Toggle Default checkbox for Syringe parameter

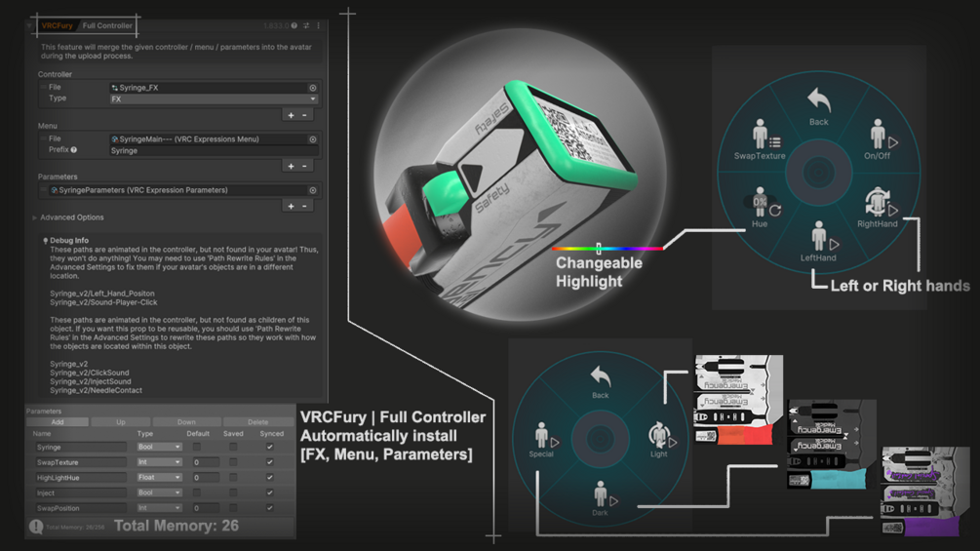pyautogui.click(x=197, y=447)
